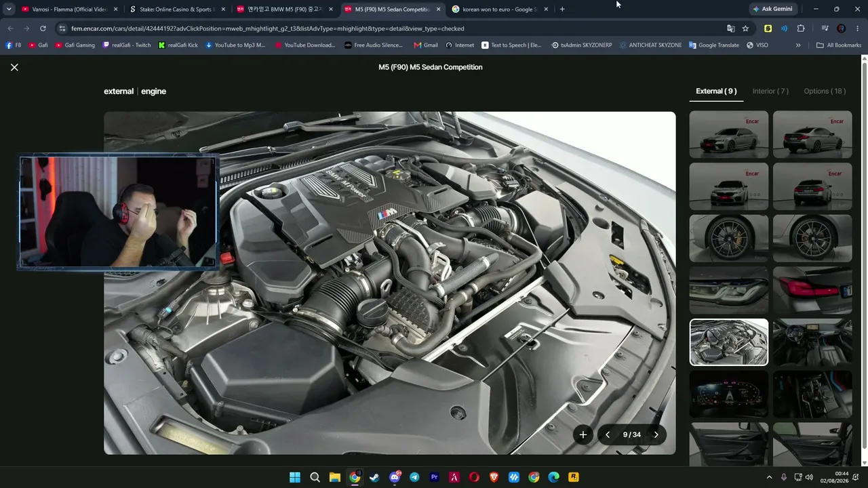This screenshot has height=488, width=868.
Task: Select the Interior (7) photo category
Action: click(x=770, y=91)
